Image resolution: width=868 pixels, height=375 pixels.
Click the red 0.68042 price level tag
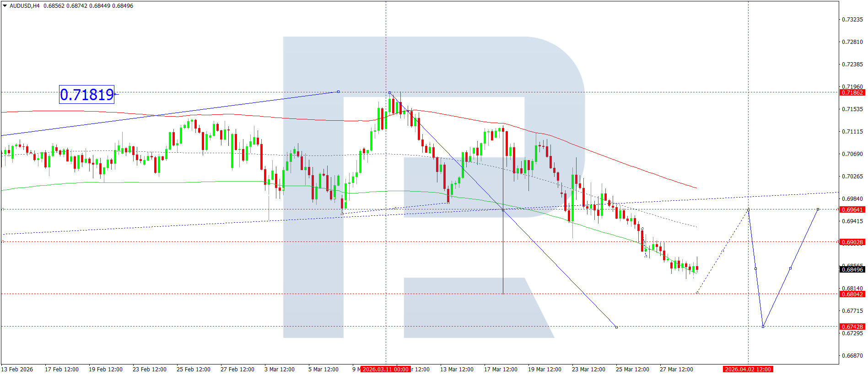click(852, 295)
